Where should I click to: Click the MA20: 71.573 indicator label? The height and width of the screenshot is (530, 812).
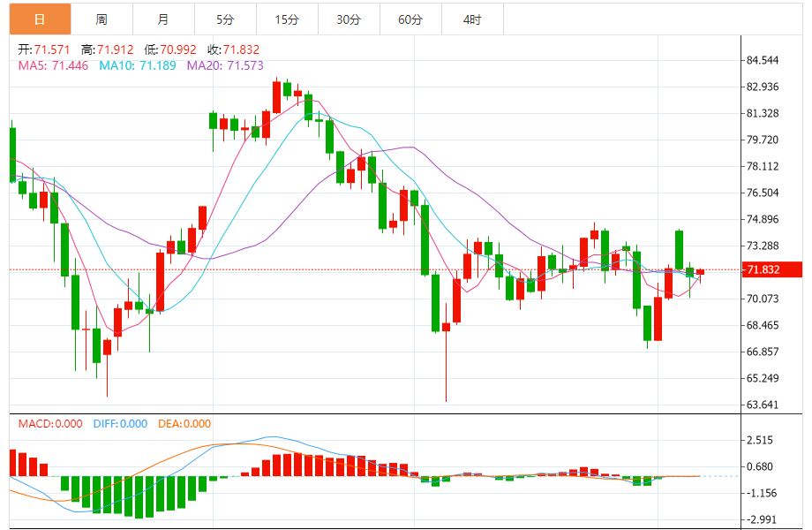coord(225,65)
